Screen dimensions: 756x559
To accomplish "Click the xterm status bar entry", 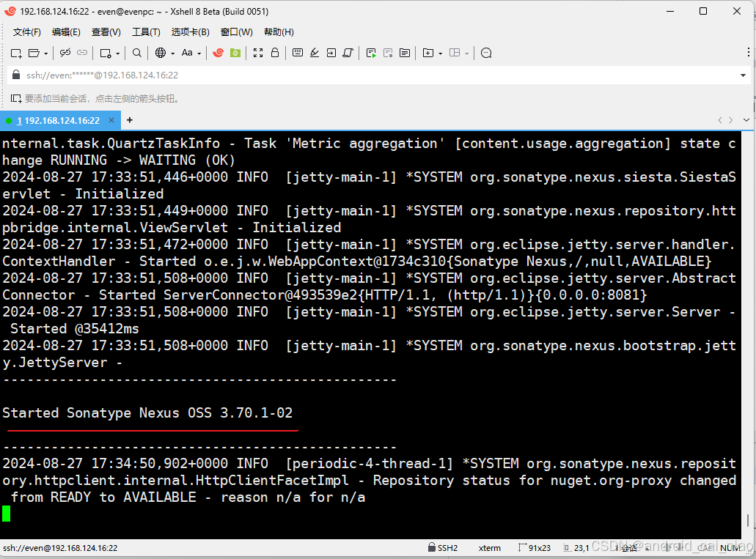I will point(490,548).
